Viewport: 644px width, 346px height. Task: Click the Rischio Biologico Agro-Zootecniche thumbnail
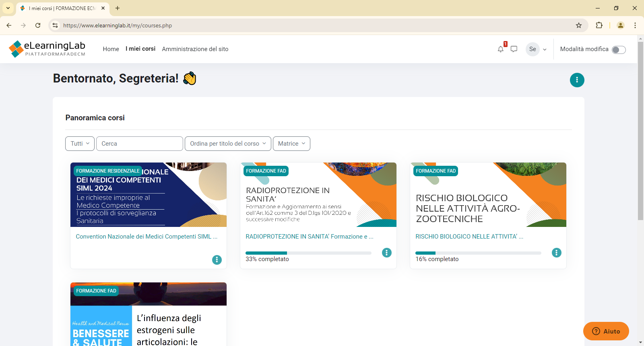488,195
